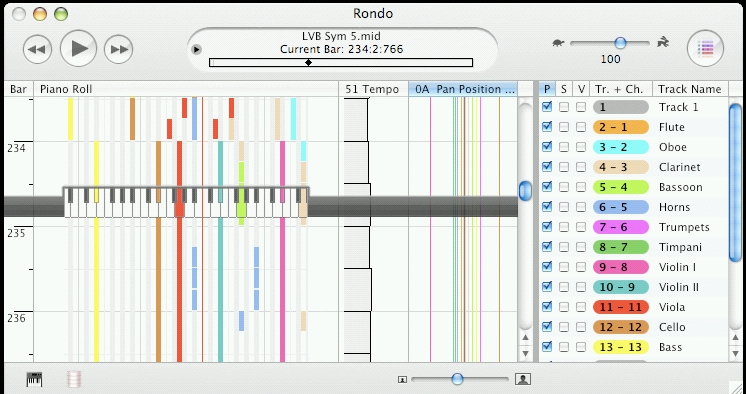Click the drum icon in bottom bar
The image size is (746, 394).
click(x=74, y=379)
